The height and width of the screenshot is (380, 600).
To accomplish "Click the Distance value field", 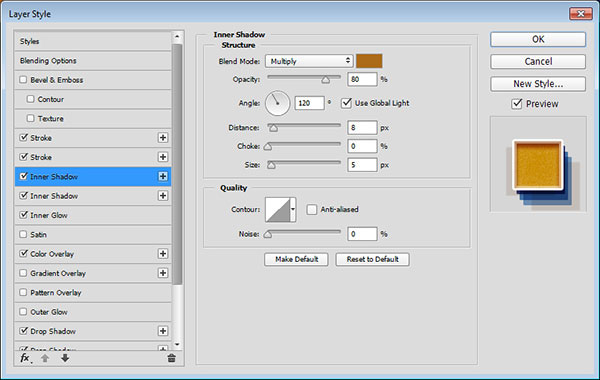I will click(362, 127).
